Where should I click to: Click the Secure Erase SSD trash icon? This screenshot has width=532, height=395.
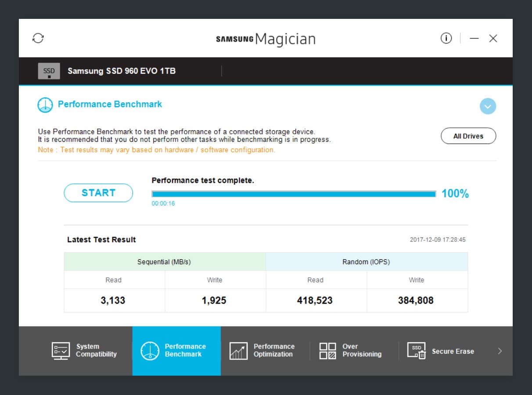click(x=417, y=351)
